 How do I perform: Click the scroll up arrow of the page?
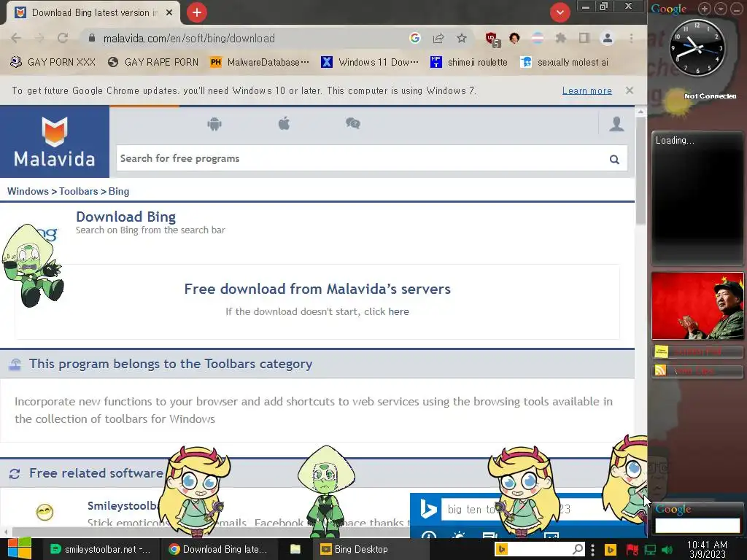coord(640,112)
